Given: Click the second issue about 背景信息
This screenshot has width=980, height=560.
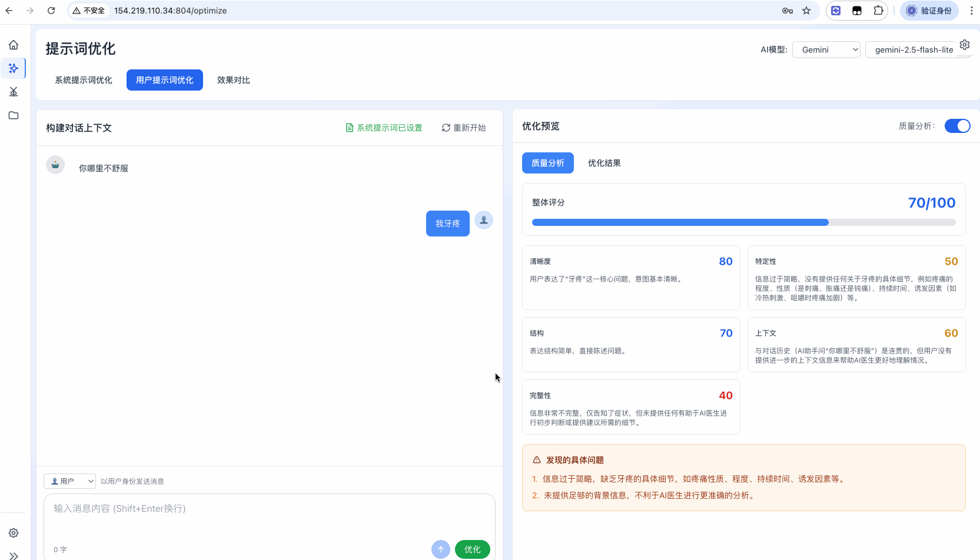Looking at the screenshot, I should click(x=645, y=495).
